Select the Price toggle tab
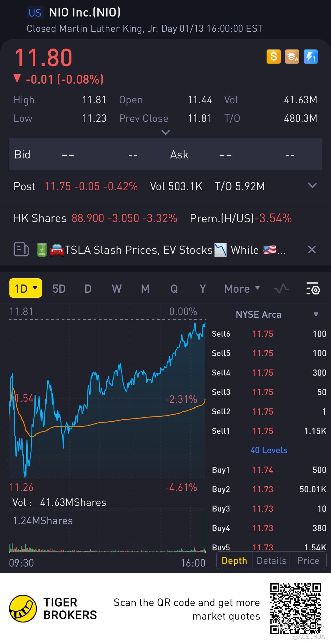This screenshot has width=331, height=644. (308, 560)
